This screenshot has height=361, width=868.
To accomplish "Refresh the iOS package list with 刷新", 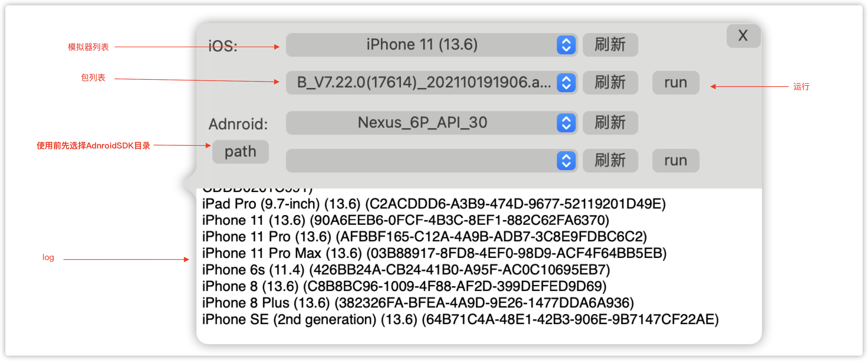I will (610, 83).
